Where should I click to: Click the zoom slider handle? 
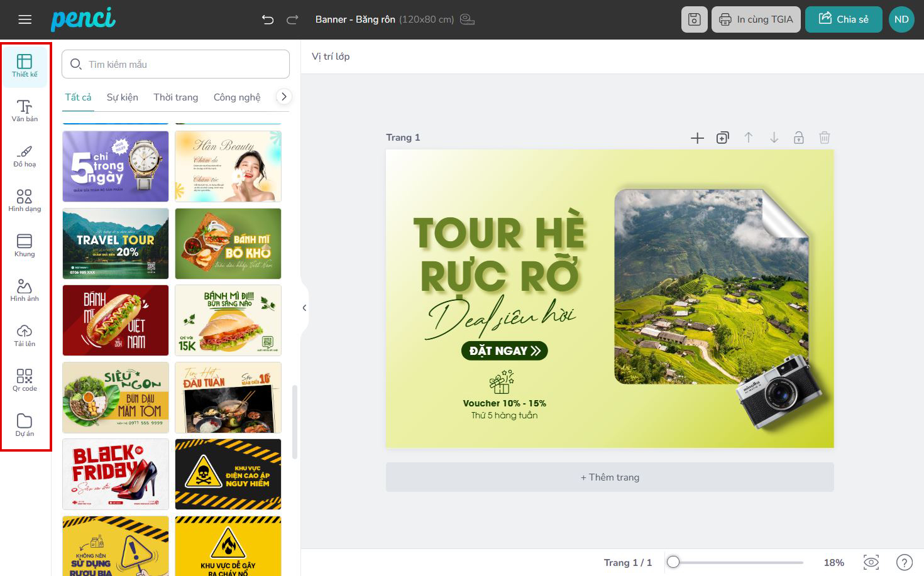click(673, 562)
